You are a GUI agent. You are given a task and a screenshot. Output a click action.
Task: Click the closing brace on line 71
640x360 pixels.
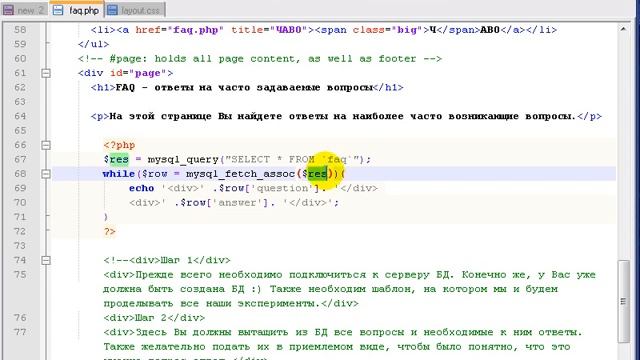[x=106, y=217]
